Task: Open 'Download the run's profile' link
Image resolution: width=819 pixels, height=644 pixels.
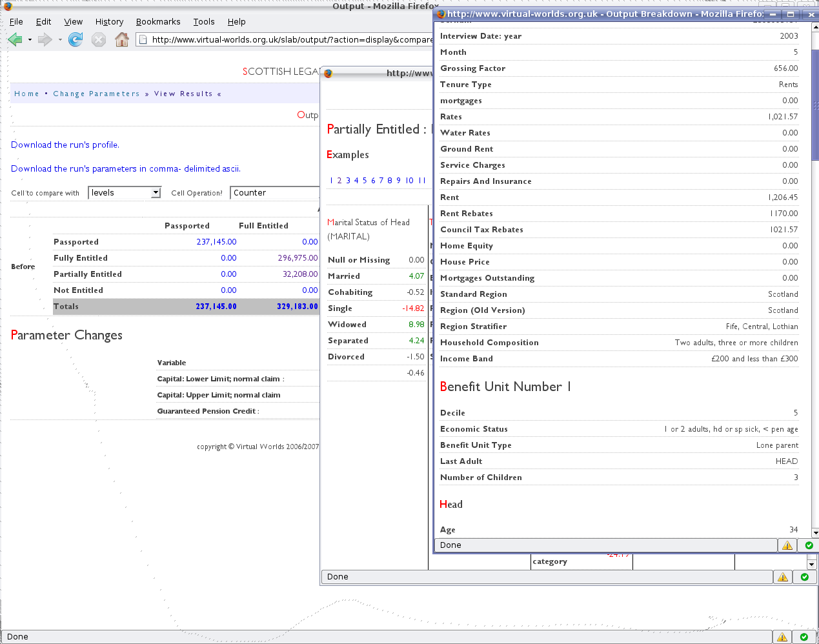Action: [64, 145]
